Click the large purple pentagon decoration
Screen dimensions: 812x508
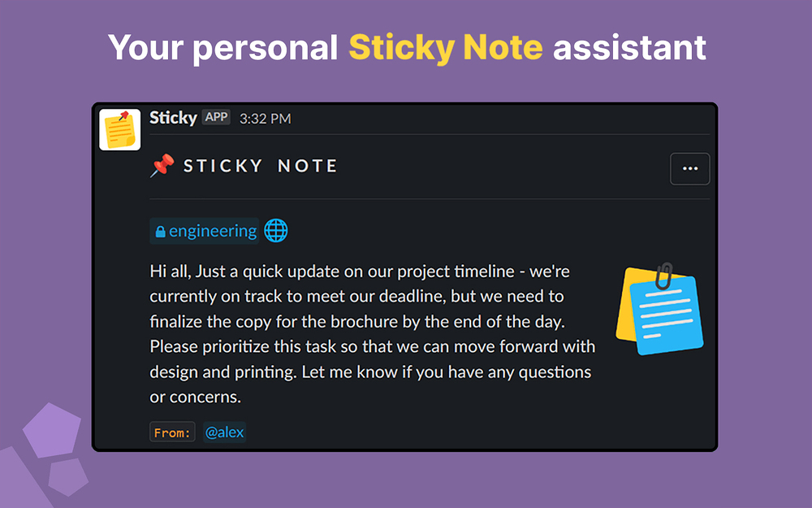(52, 430)
